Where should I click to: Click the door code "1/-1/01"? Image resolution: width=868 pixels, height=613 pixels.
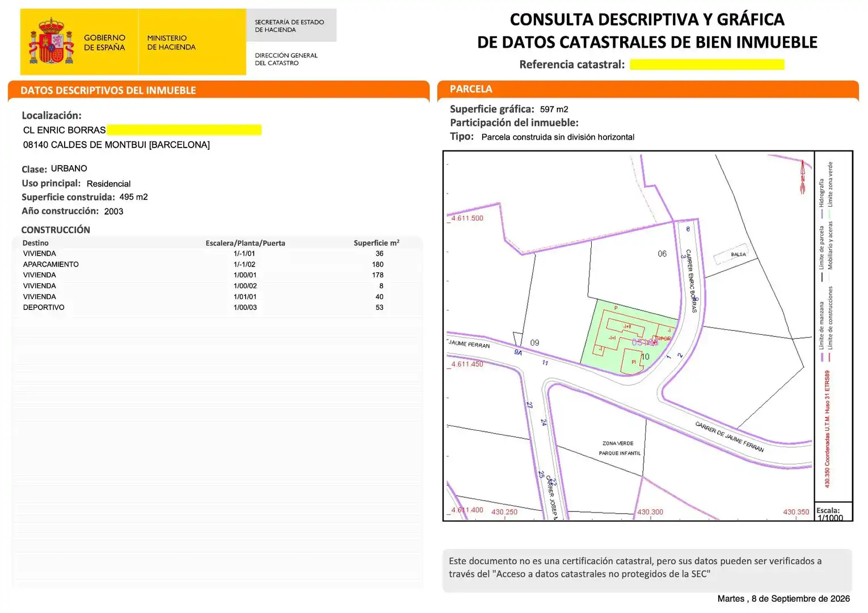pos(245,254)
